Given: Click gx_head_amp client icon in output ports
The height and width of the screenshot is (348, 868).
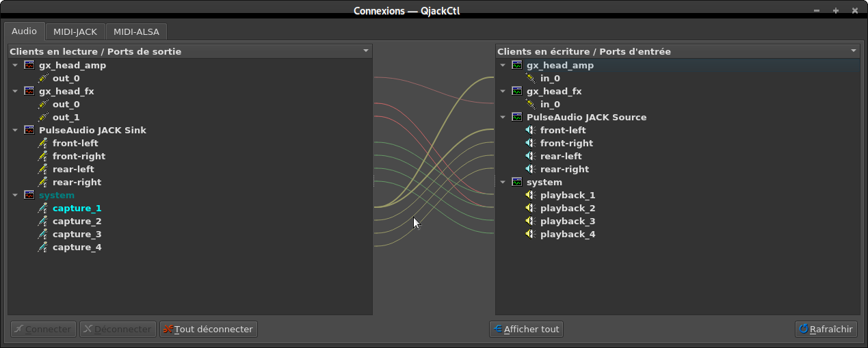Looking at the screenshot, I should [x=29, y=66].
